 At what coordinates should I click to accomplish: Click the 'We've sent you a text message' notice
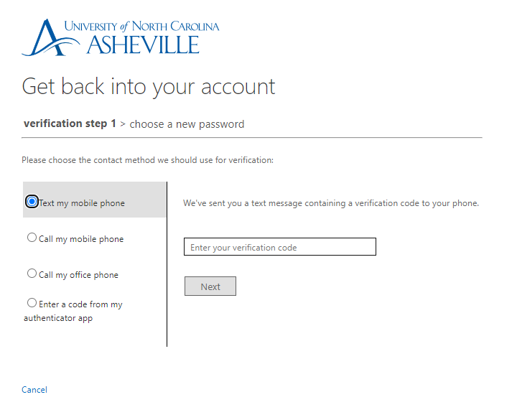click(x=330, y=203)
